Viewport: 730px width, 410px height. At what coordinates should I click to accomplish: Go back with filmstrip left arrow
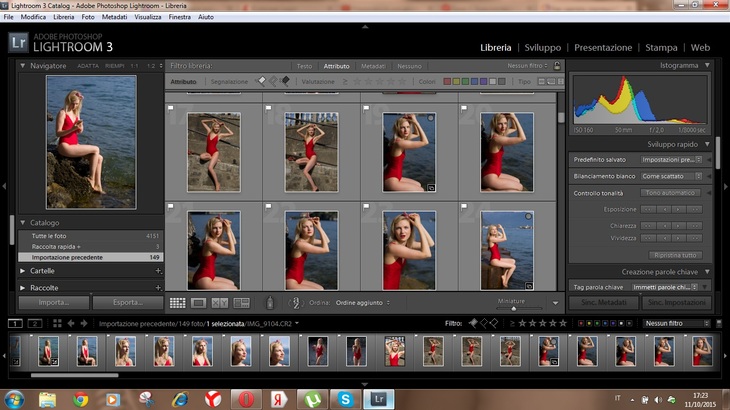tap(71, 323)
